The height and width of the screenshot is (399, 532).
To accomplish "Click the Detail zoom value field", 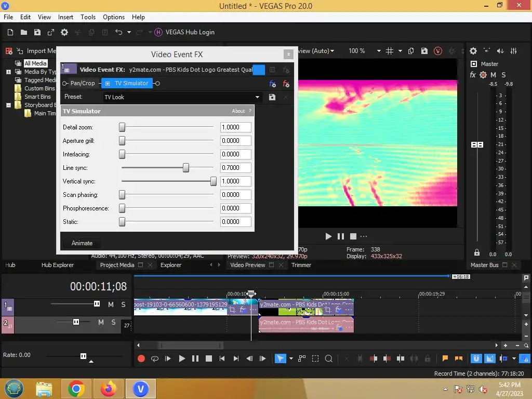I will tap(236, 127).
